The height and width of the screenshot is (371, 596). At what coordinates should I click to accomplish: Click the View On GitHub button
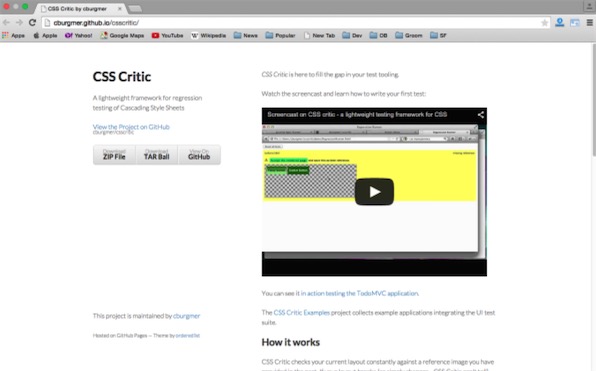pyautogui.click(x=199, y=155)
